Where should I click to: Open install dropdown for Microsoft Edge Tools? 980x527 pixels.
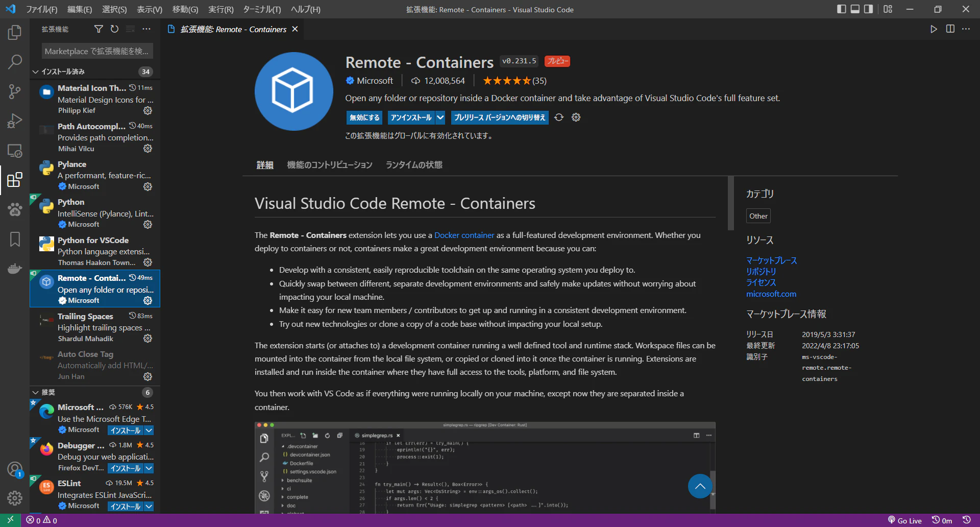[x=149, y=430]
